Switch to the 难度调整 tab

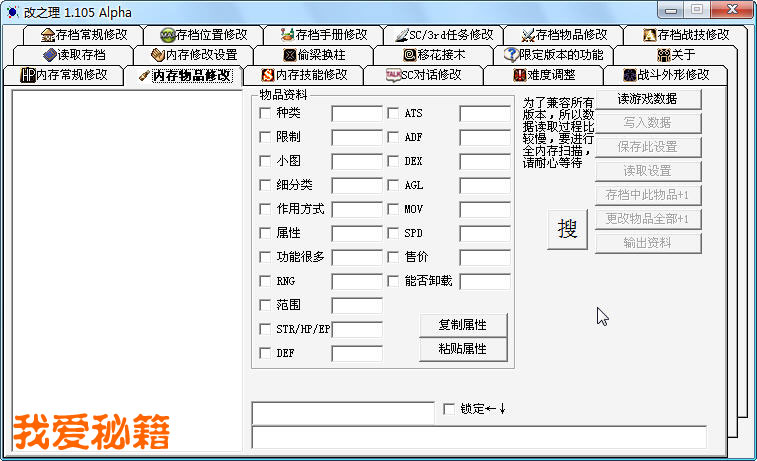pos(544,75)
